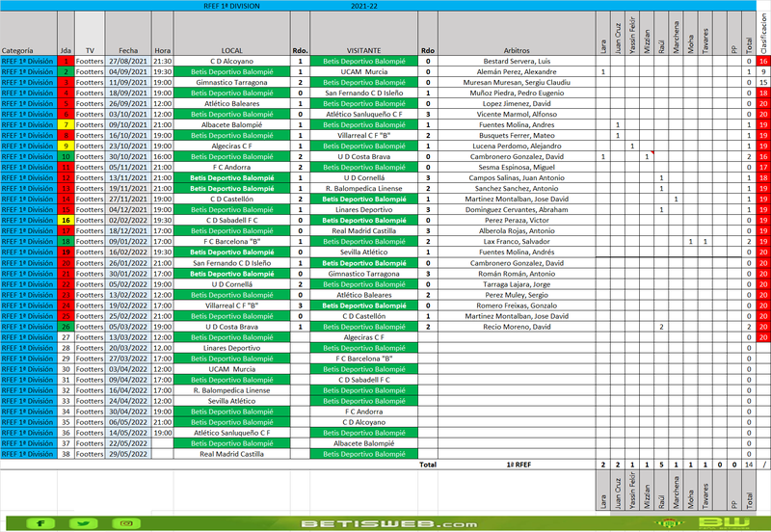
Task: Click the BW logo in the footer
Action: tap(724, 523)
